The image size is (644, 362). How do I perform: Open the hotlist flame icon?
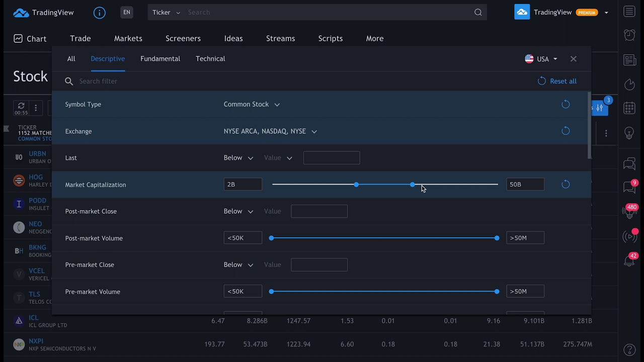pyautogui.click(x=629, y=84)
